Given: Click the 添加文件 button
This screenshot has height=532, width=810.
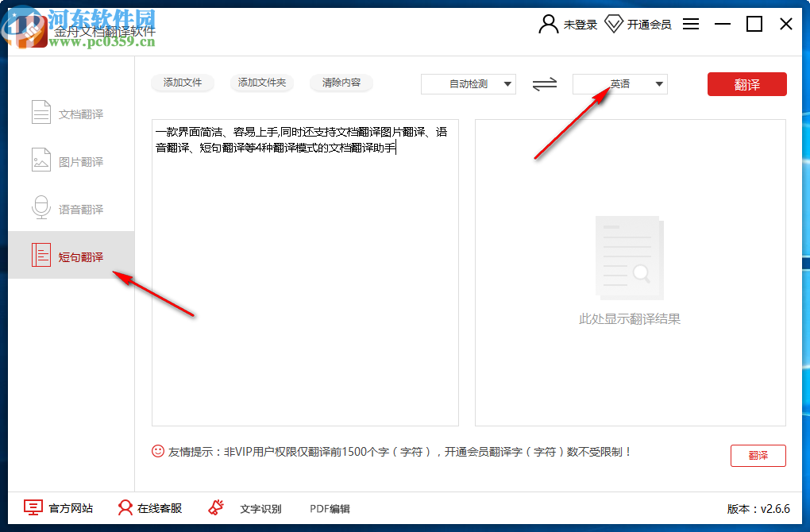Looking at the screenshot, I should [183, 83].
